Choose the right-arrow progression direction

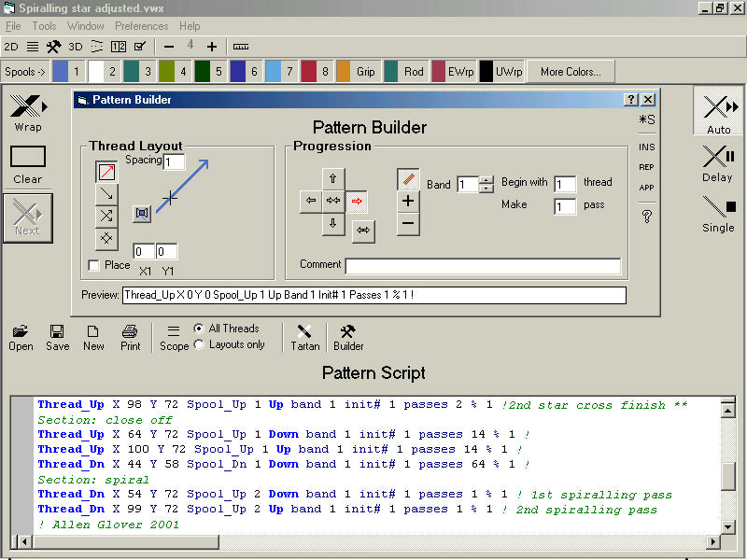point(357,200)
